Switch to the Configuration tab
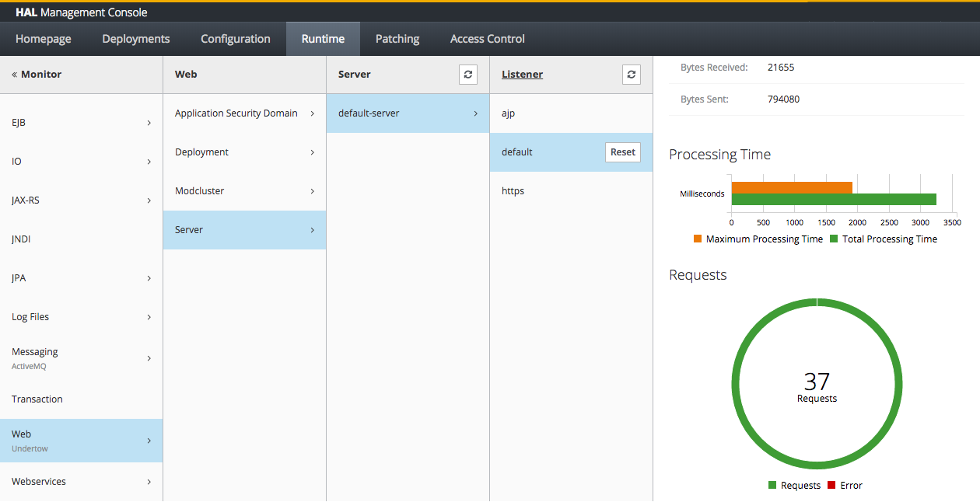 (236, 39)
